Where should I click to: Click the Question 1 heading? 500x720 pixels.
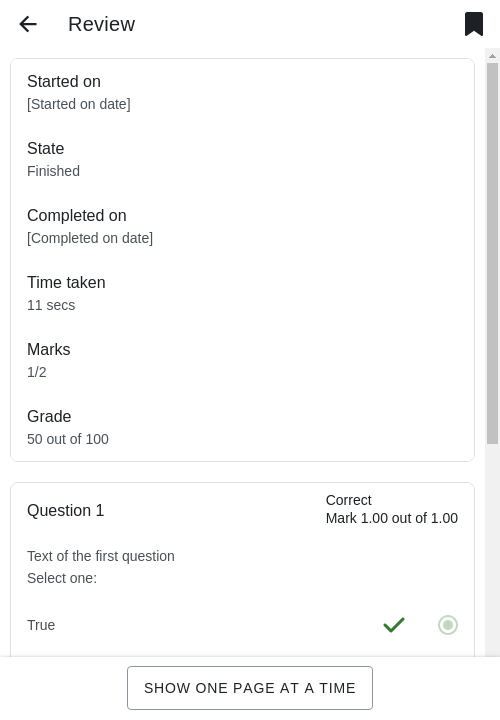pos(66,510)
